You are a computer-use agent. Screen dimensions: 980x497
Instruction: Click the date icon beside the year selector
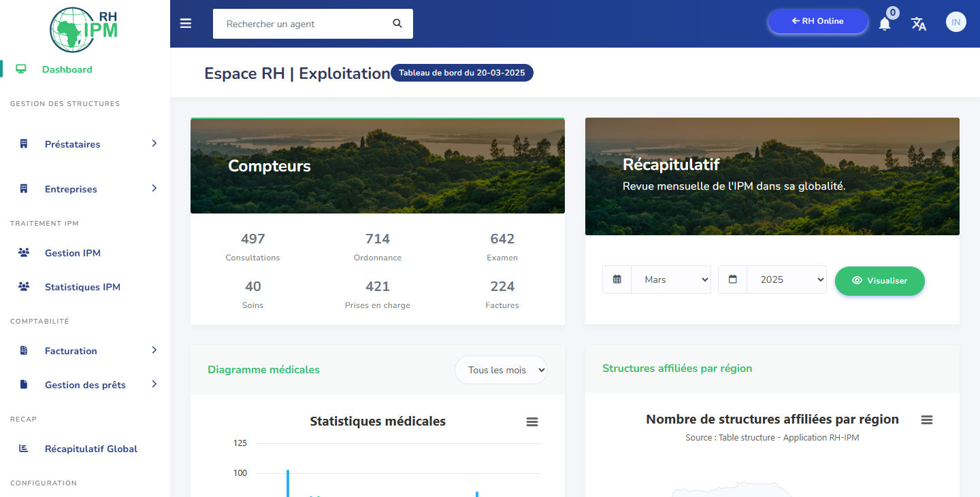[732, 279]
